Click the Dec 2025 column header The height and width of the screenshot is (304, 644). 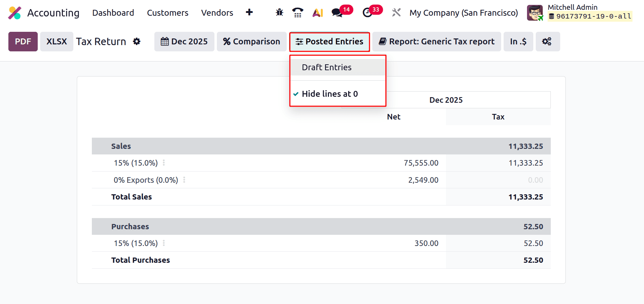pyautogui.click(x=446, y=100)
